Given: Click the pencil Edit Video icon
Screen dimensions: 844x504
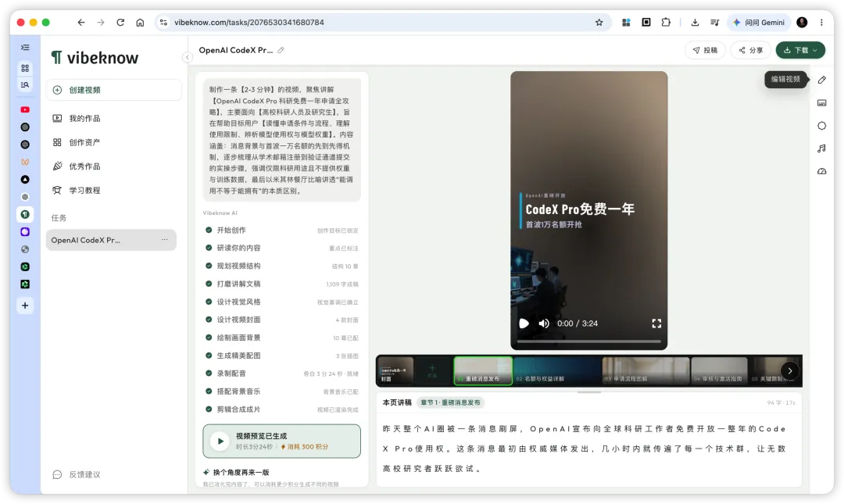Looking at the screenshot, I should tap(821, 80).
